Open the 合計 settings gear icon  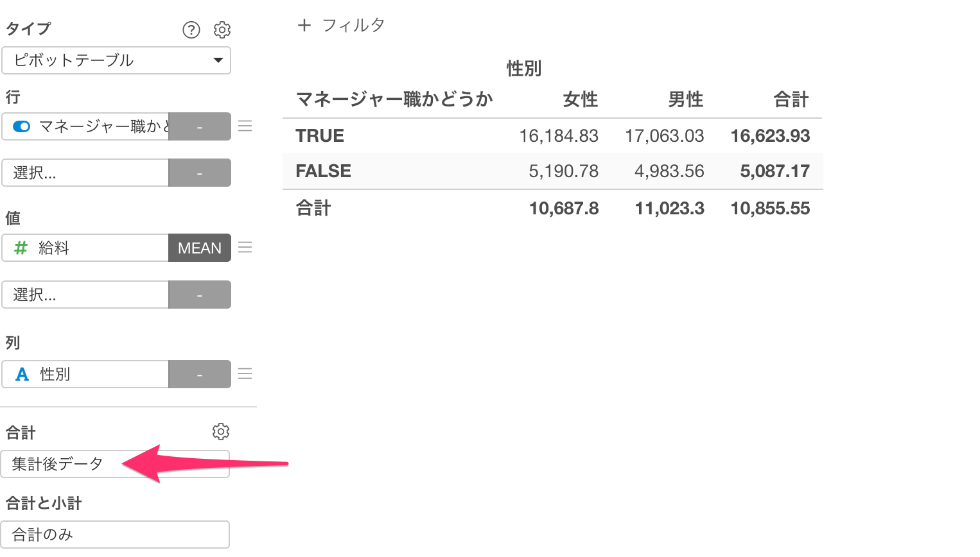click(221, 431)
